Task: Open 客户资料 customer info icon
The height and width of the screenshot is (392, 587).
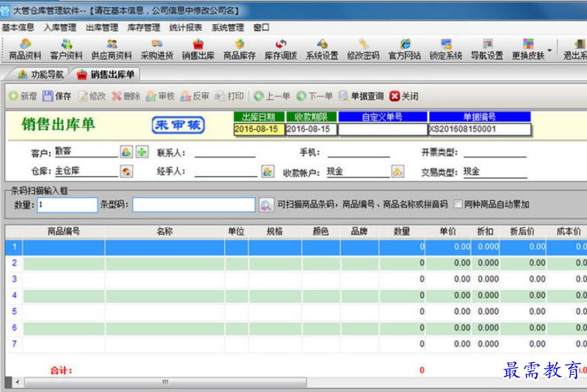Action: [x=66, y=50]
